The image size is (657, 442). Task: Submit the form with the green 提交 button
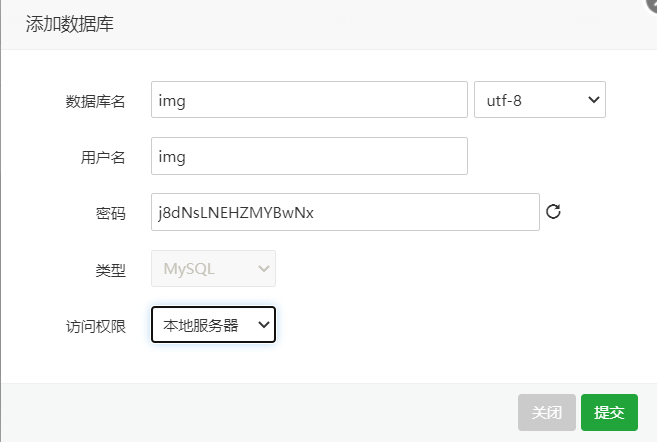tap(609, 412)
